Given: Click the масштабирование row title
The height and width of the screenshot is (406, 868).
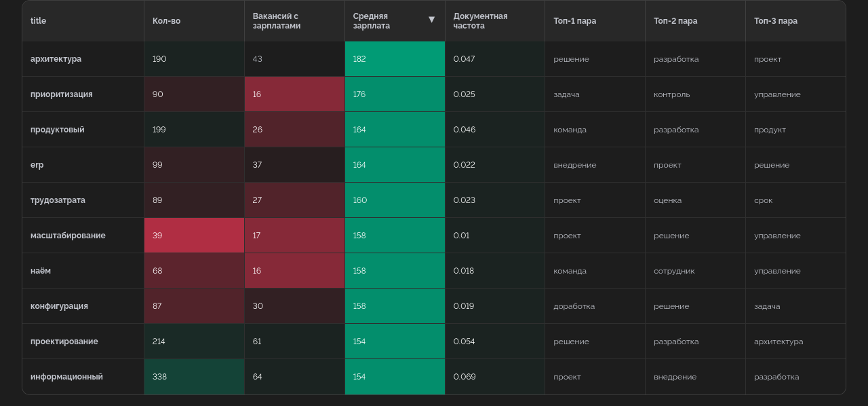Looking at the screenshot, I should [68, 236].
